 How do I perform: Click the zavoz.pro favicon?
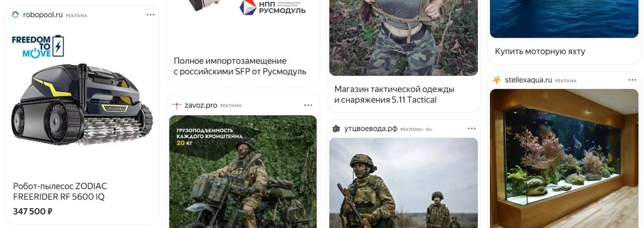click(x=175, y=105)
